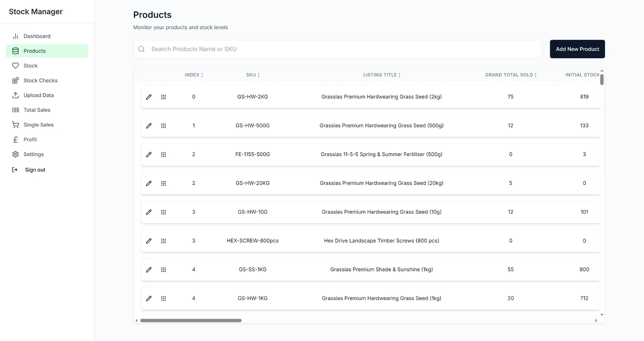Open Single Sales from sidebar

pos(47,125)
